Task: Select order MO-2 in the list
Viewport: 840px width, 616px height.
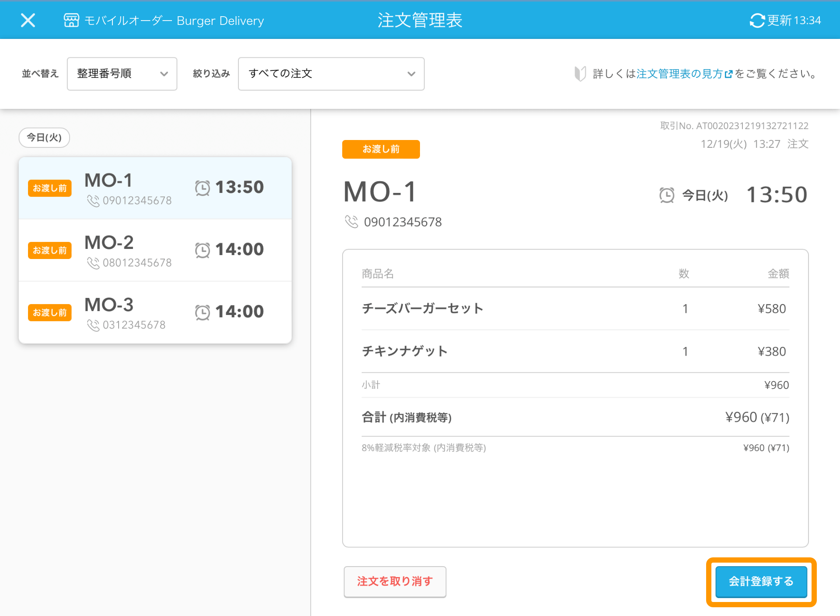Action: click(x=155, y=250)
